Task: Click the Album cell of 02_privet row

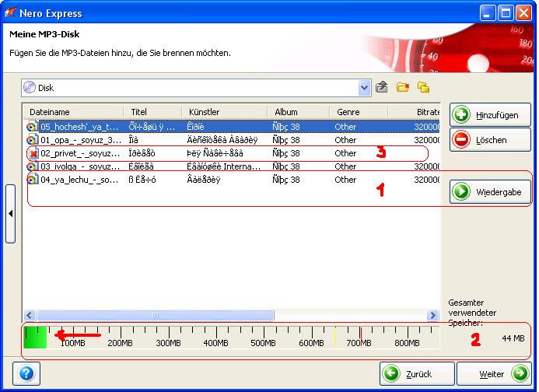Action: pos(286,153)
